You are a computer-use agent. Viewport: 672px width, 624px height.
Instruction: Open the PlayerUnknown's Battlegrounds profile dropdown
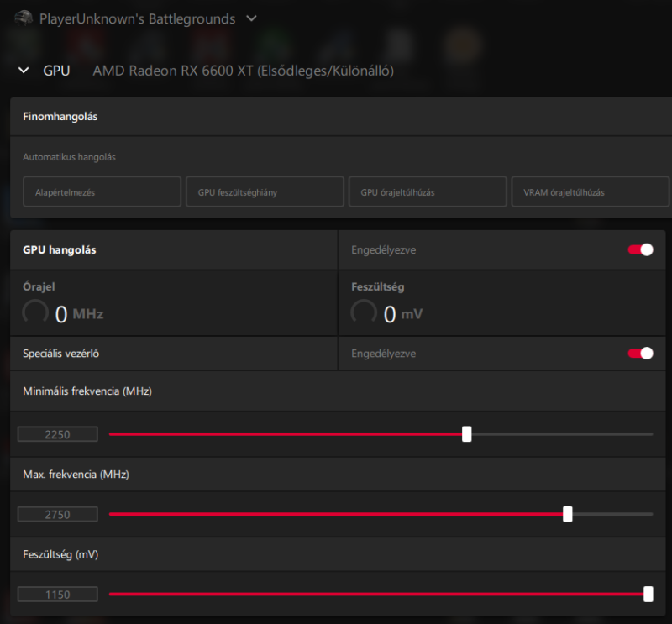click(x=251, y=18)
